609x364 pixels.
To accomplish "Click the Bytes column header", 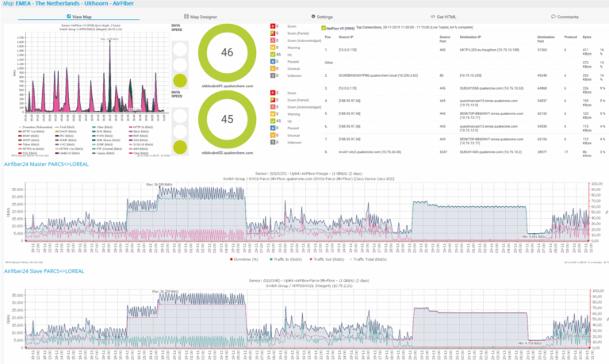I will (587, 37).
